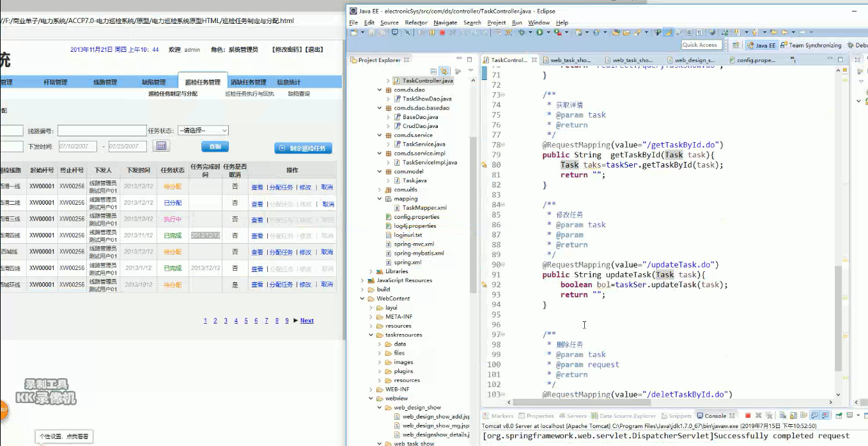The image size is (868, 446).
Task: Click the red Terminate icon in Console view
Action: 748,415
